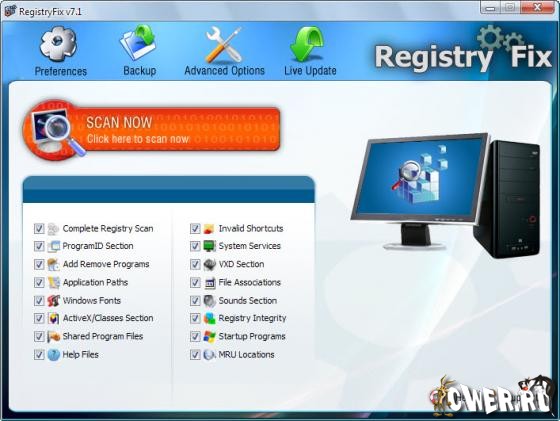
Task: Click the MRU Locations globe icon
Action: pos(209,355)
